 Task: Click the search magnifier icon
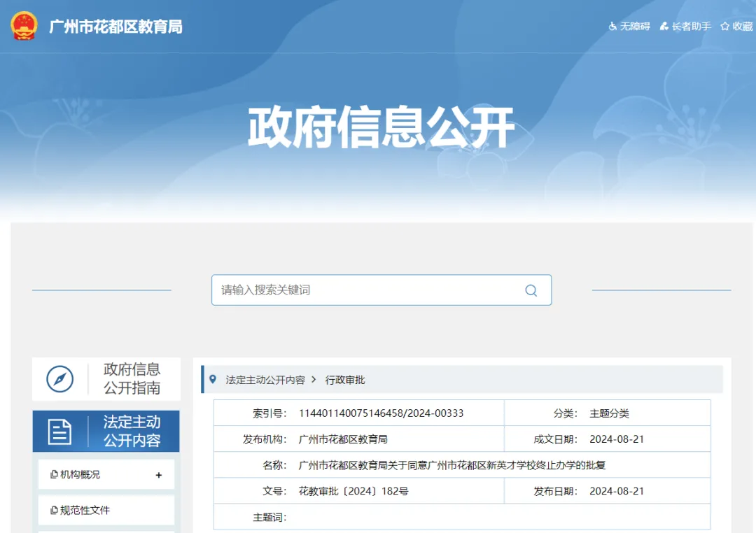(x=531, y=290)
